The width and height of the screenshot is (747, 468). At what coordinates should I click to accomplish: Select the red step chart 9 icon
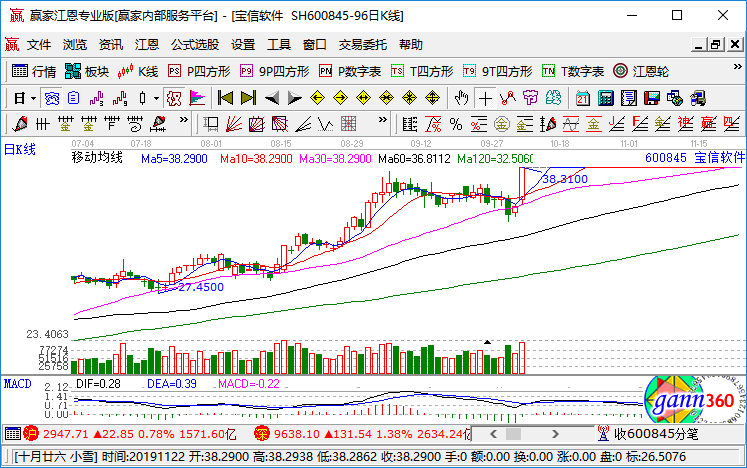[120, 99]
